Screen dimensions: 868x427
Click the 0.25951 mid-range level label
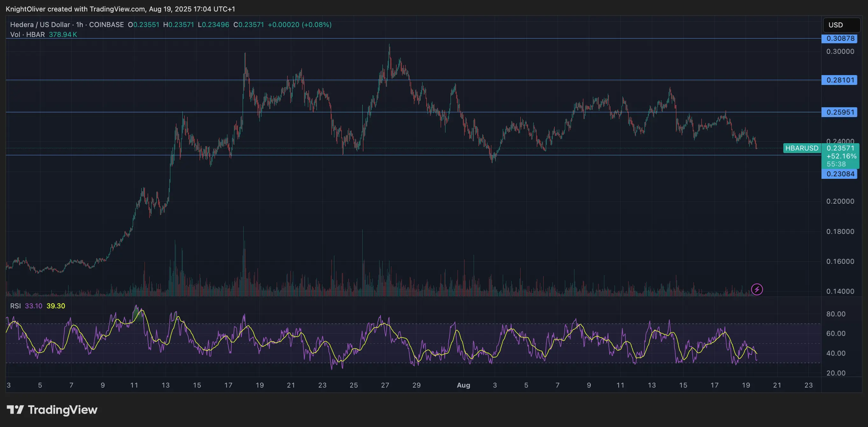[x=840, y=112]
